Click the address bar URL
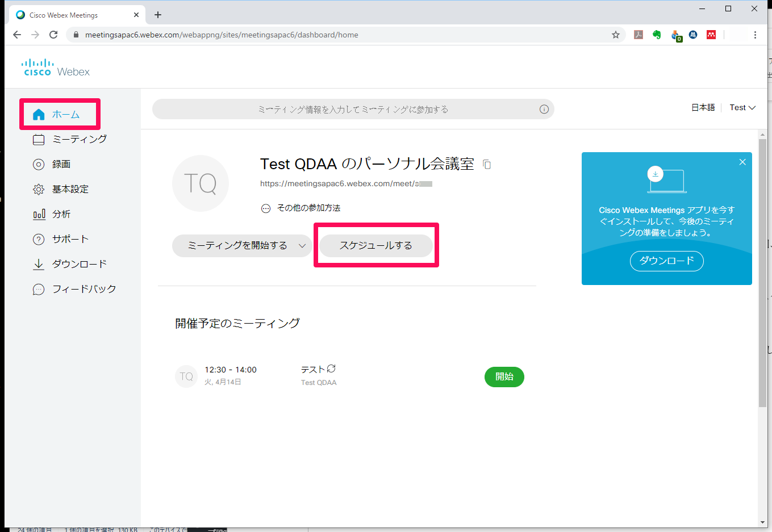This screenshot has height=532, width=772. pyautogui.click(x=222, y=35)
